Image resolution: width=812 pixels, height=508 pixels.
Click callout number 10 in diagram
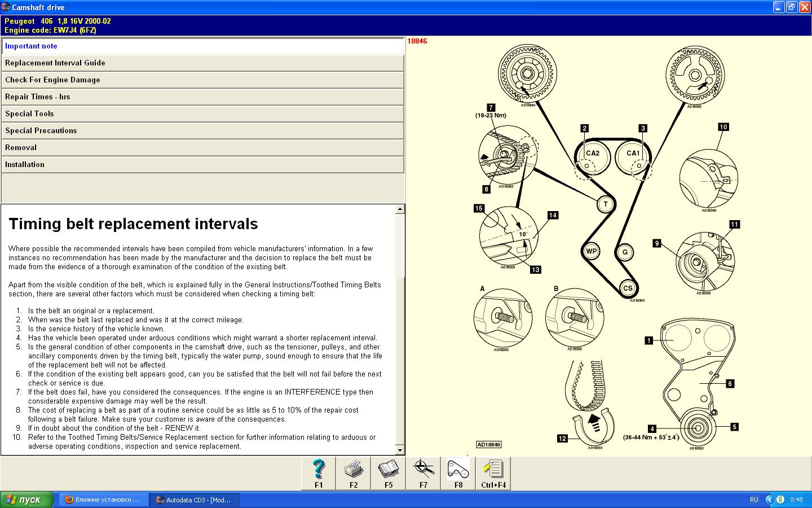point(723,127)
